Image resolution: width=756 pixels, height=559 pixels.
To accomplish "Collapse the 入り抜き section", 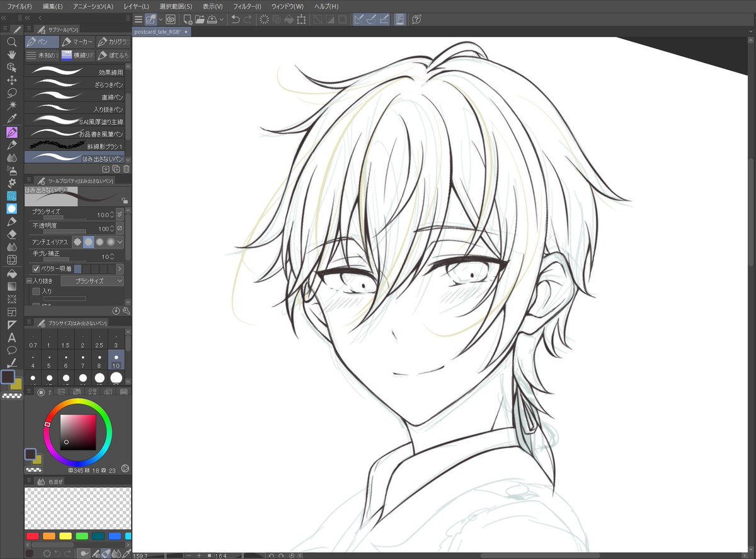I will coord(29,281).
